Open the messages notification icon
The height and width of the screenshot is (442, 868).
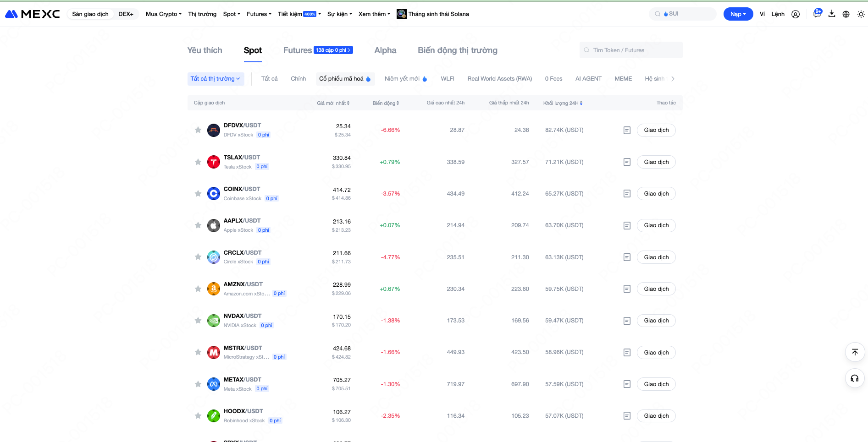[817, 13]
